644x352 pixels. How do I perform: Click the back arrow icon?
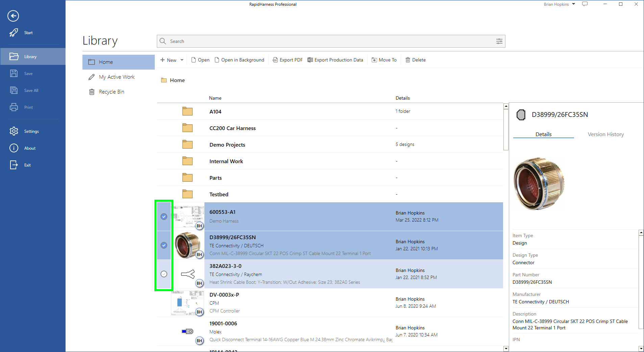[13, 16]
